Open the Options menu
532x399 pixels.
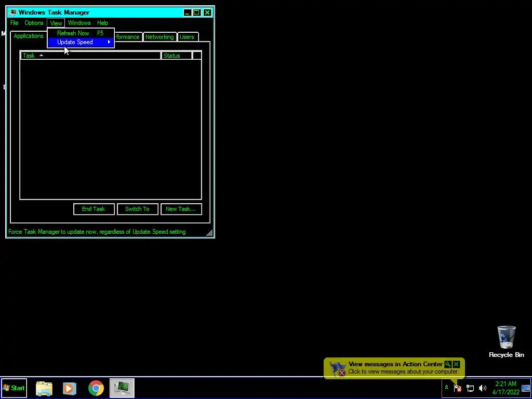34,23
